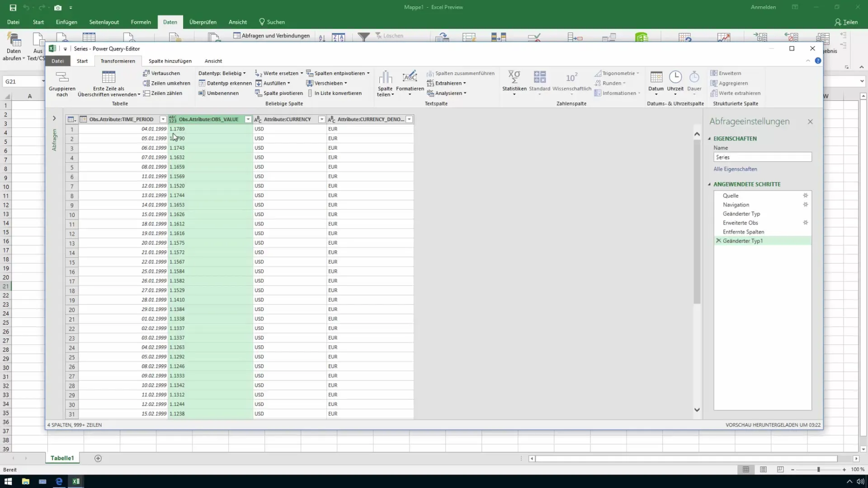Click Excel zoom slider handle
This screenshot has height=488, width=868.
(818, 470)
